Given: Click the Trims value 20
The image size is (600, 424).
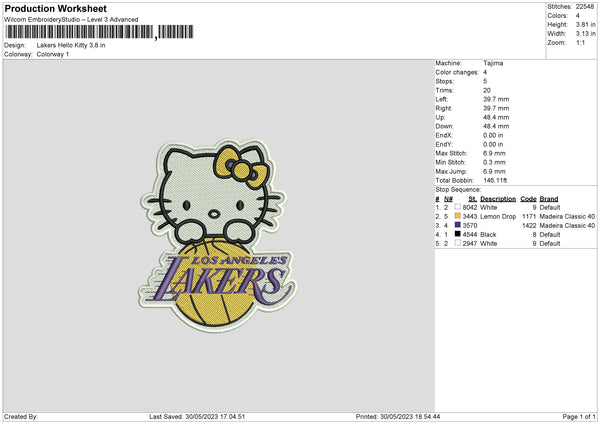Looking at the screenshot, I should (x=487, y=90).
